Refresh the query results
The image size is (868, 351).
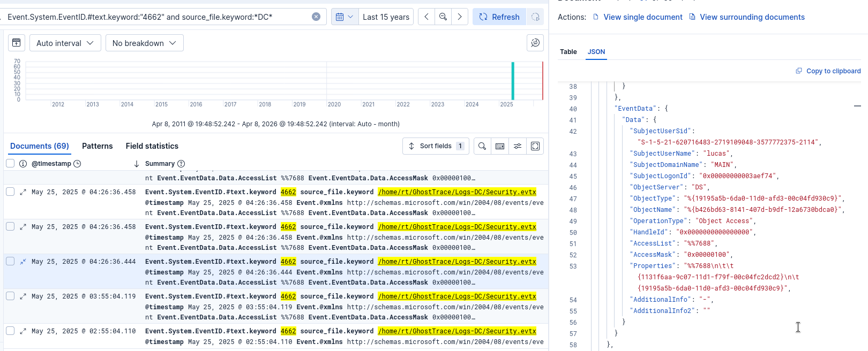point(499,17)
